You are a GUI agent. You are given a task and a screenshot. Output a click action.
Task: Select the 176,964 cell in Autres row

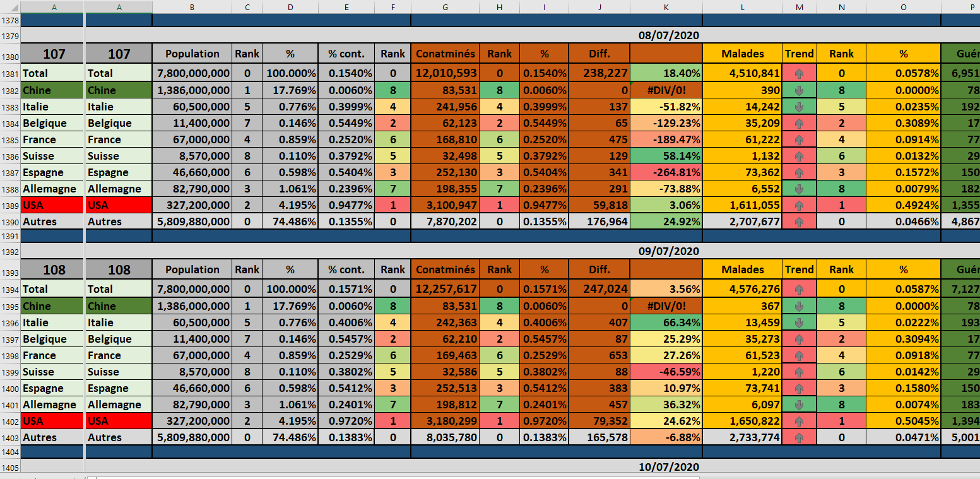(x=599, y=222)
